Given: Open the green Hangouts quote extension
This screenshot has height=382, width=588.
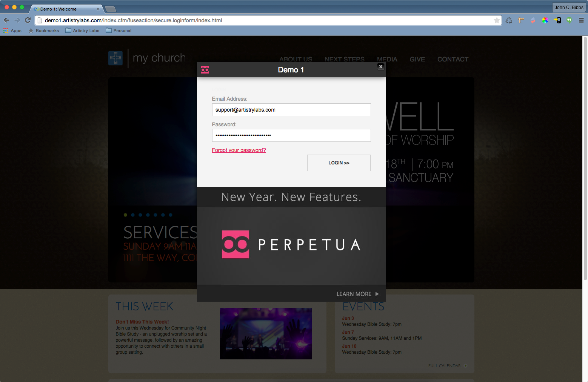Looking at the screenshot, I should [569, 20].
